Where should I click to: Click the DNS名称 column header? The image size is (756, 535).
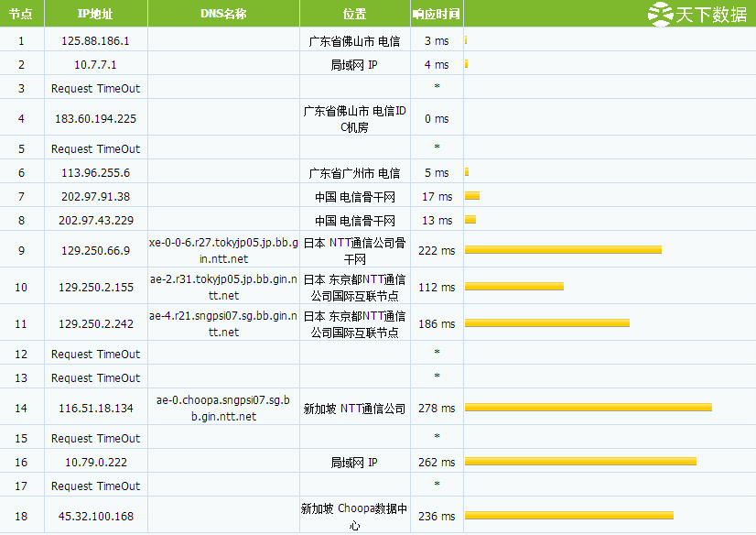coord(222,14)
